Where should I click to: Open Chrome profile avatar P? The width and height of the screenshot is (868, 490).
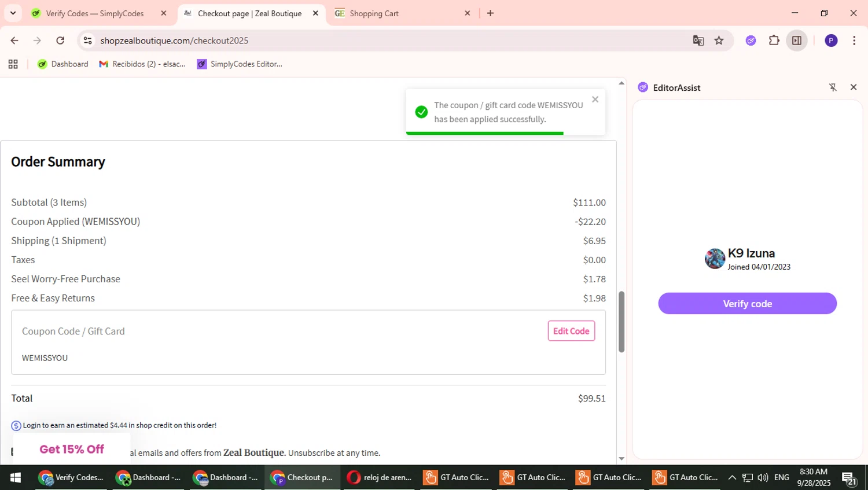pyautogui.click(x=831, y=40)
